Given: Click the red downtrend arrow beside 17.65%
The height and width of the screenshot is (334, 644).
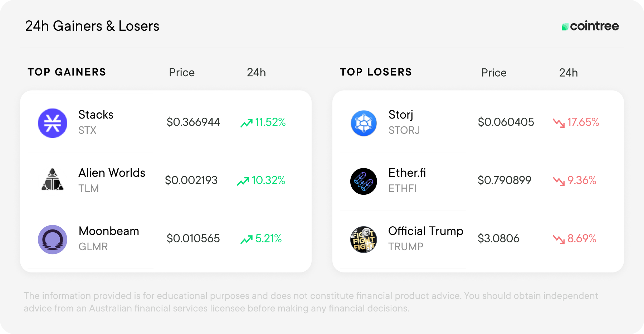Looking at the screenshot, I should pyautogui.click(x=559, y=123).
